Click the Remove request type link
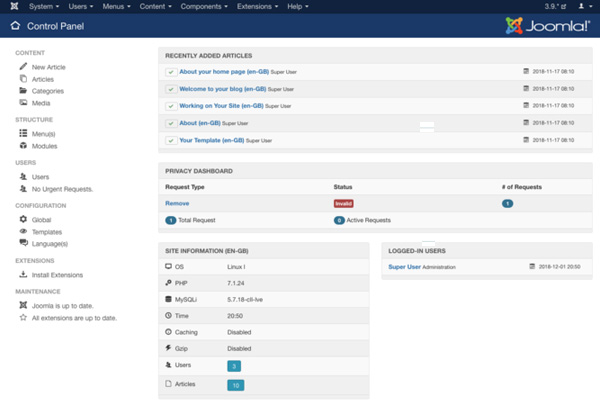This screenshot has height=400, width=600. [x=177, y=203]
